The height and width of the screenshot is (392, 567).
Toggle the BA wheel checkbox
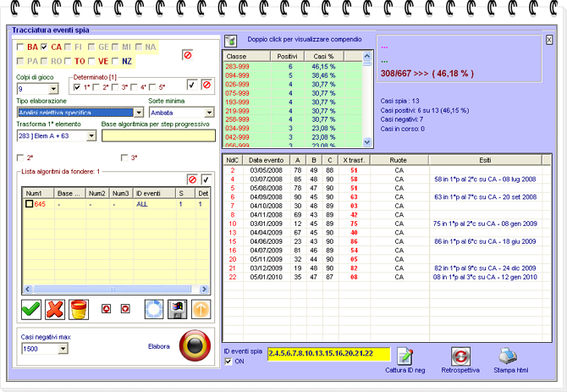20,47
